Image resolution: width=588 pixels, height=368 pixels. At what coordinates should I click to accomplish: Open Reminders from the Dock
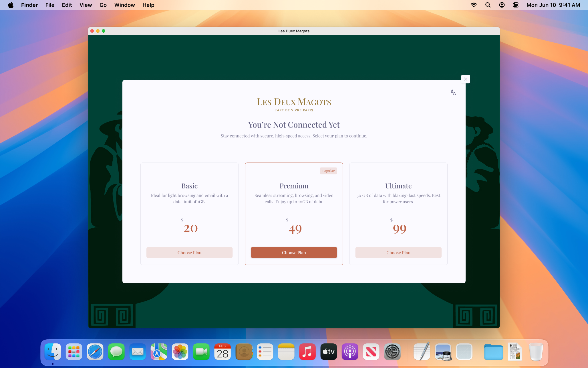(265, 352)
